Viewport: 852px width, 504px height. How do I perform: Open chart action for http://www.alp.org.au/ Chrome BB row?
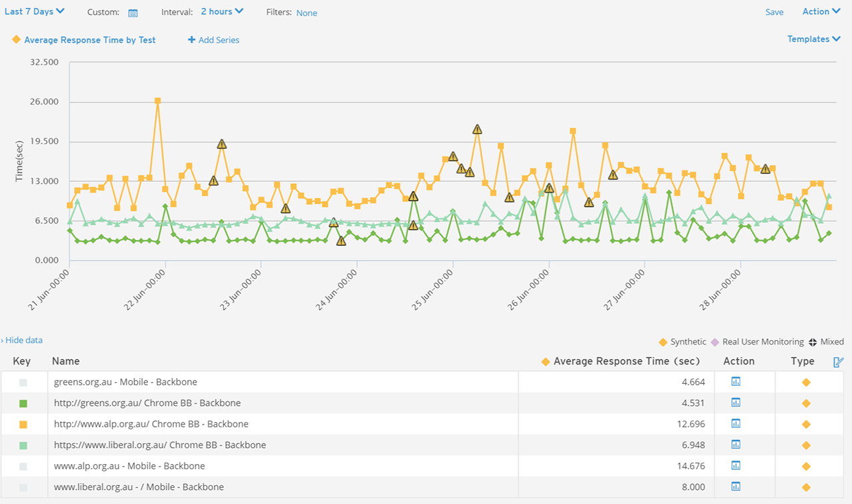736,423
